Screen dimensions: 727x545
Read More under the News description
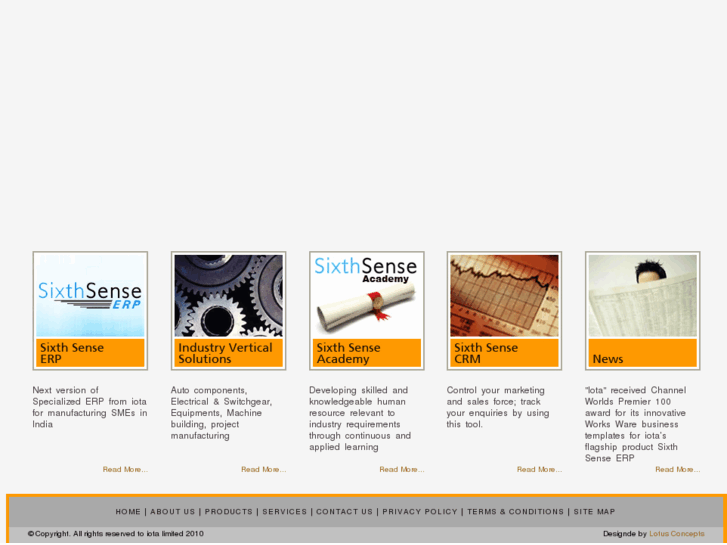(x=677, y=469)
